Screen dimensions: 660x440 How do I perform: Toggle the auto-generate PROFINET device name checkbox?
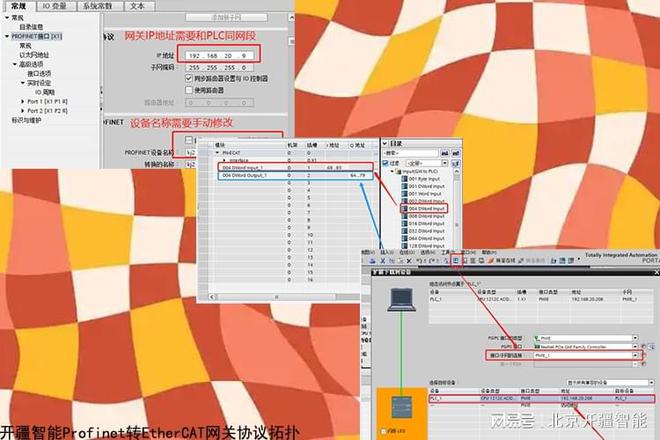pos(189,140)
